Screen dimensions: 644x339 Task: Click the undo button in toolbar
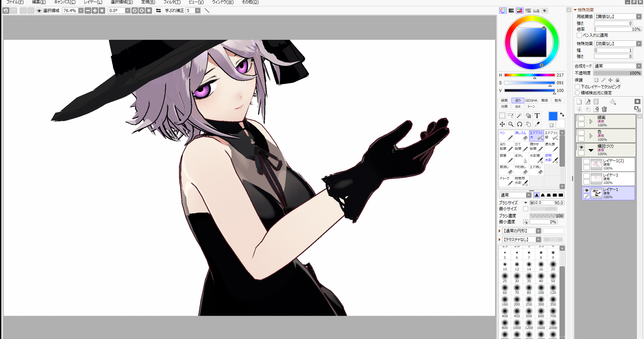pyautogui.click(x=6, y=11)
